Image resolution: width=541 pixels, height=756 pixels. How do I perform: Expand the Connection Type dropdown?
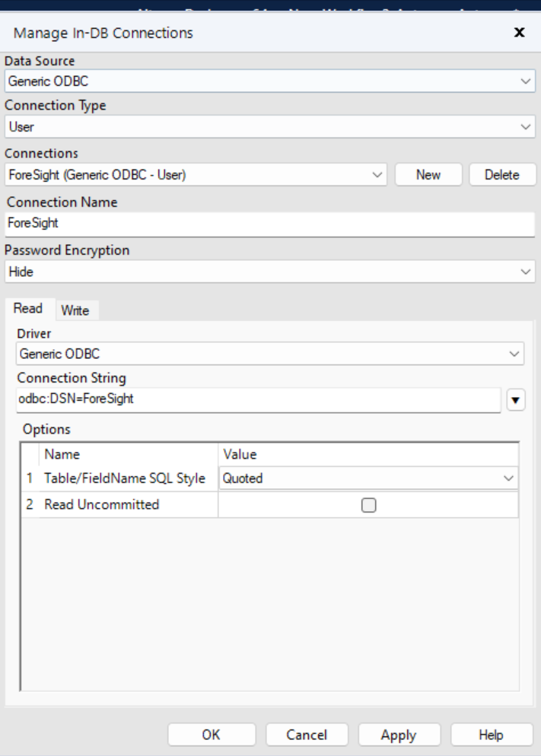coord(269,127)
